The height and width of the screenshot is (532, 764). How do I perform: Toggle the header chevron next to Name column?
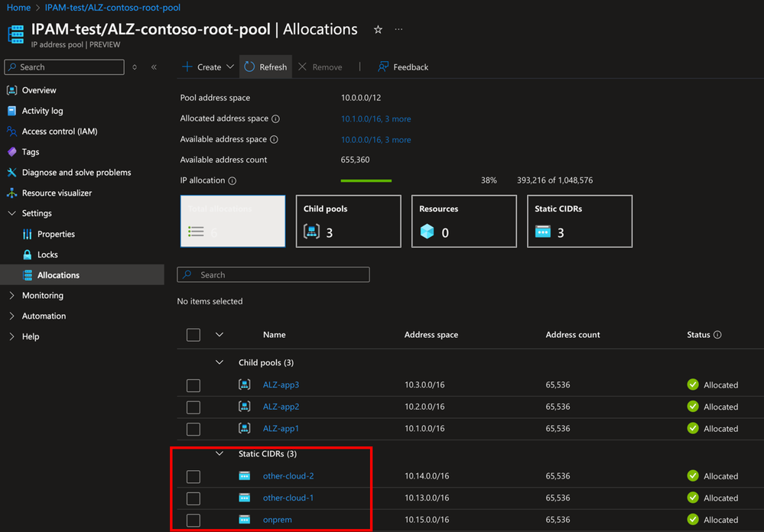point(219,335)
